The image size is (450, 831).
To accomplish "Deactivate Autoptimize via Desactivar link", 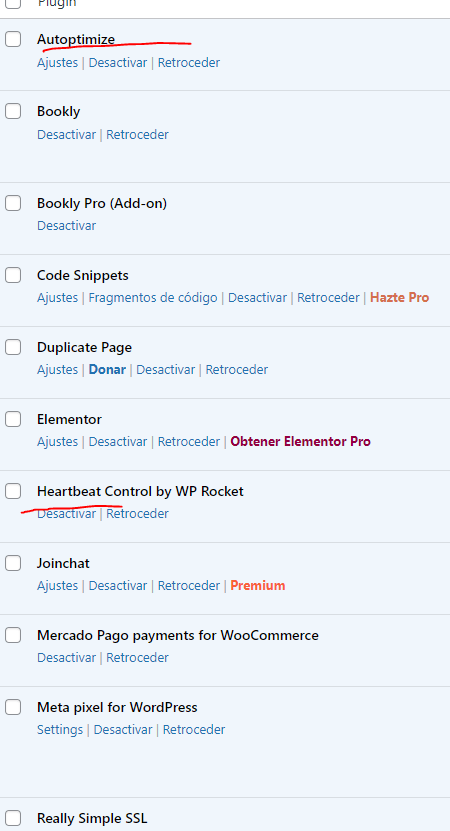I will pos(118,63).
